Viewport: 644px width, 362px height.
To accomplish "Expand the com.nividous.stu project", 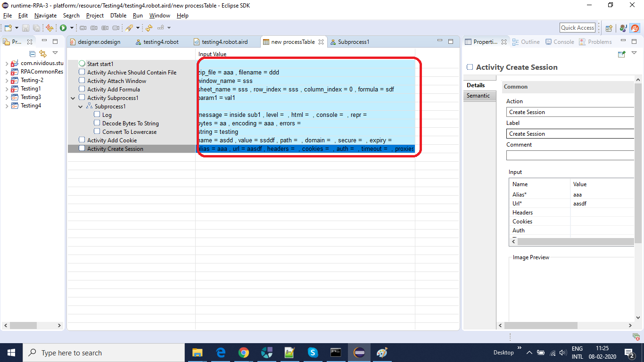I will pyautogui.click(x=6, y=63).
